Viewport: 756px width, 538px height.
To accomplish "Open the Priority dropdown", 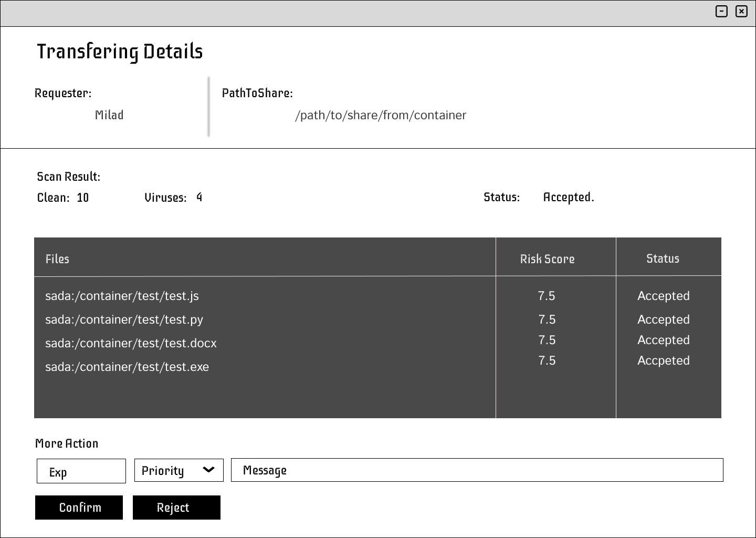I will [178, 470].
